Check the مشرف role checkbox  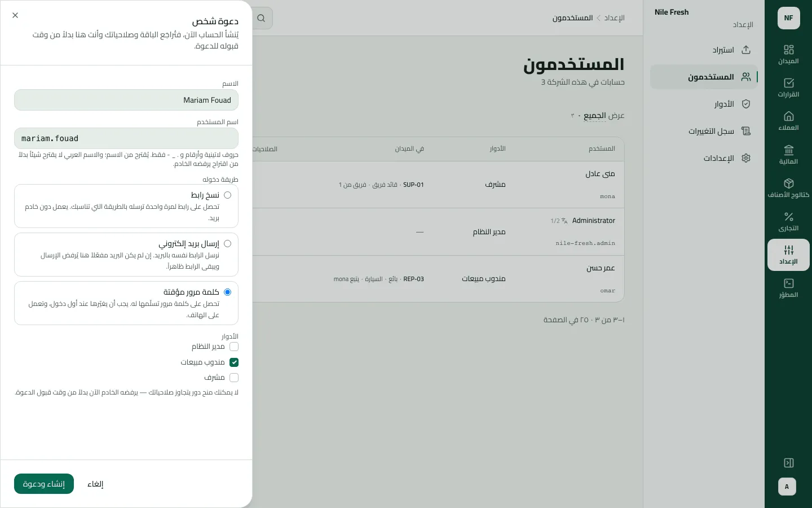[234, 378]
